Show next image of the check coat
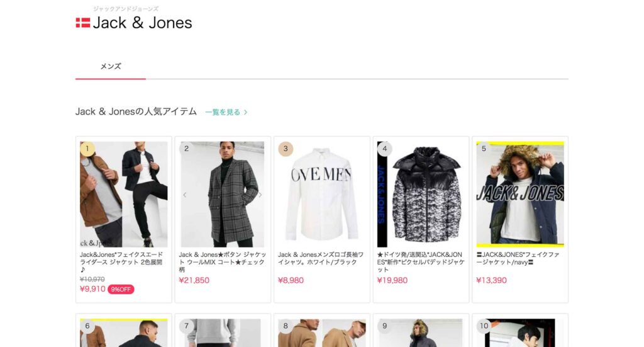This screenshot has height=347, width=644. [260, 195]
